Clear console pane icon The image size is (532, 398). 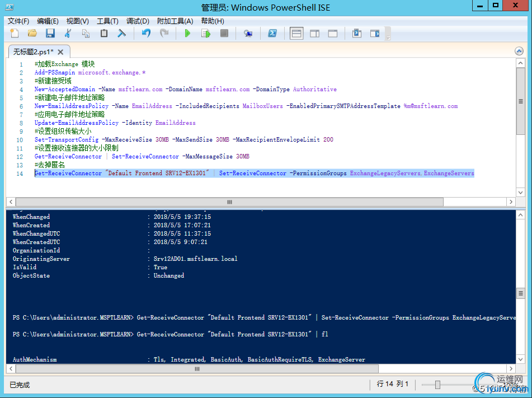(121, 33)
